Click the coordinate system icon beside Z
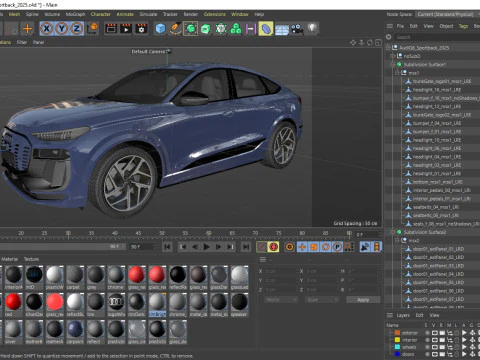 tap(92, 28)
